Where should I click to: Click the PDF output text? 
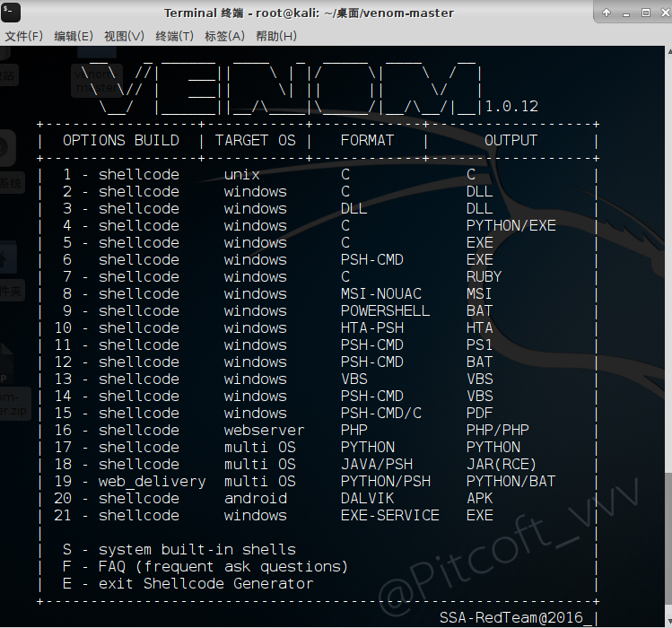pos(480,414)
